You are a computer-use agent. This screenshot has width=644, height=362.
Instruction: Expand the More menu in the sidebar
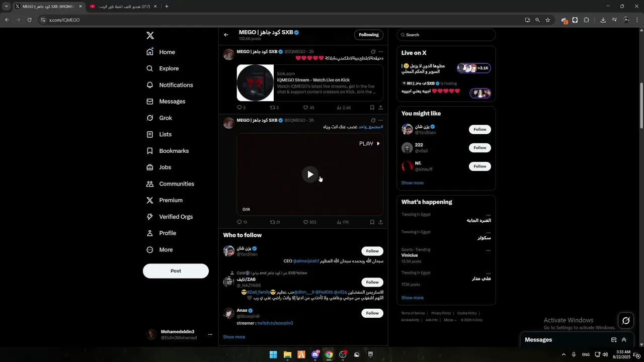[x=159, y=250]
